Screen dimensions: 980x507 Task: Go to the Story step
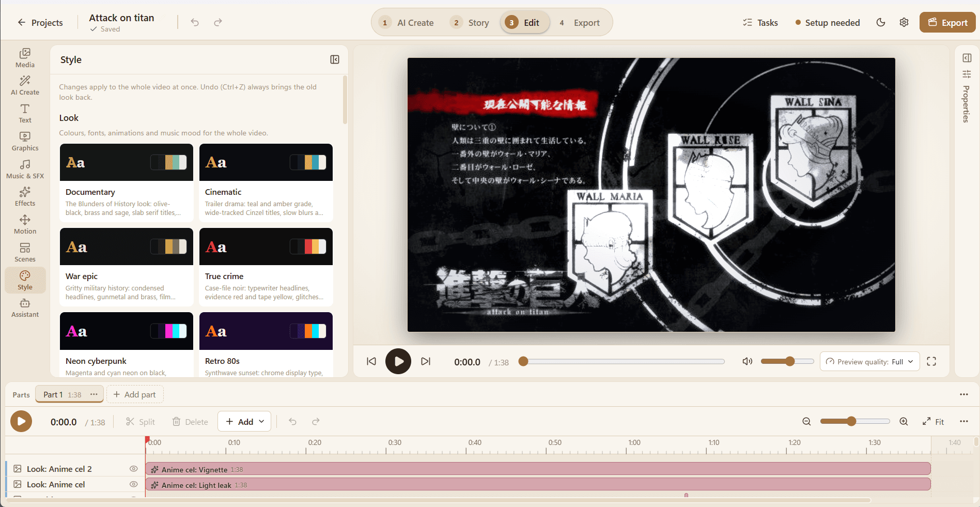(x=470, y=23)
